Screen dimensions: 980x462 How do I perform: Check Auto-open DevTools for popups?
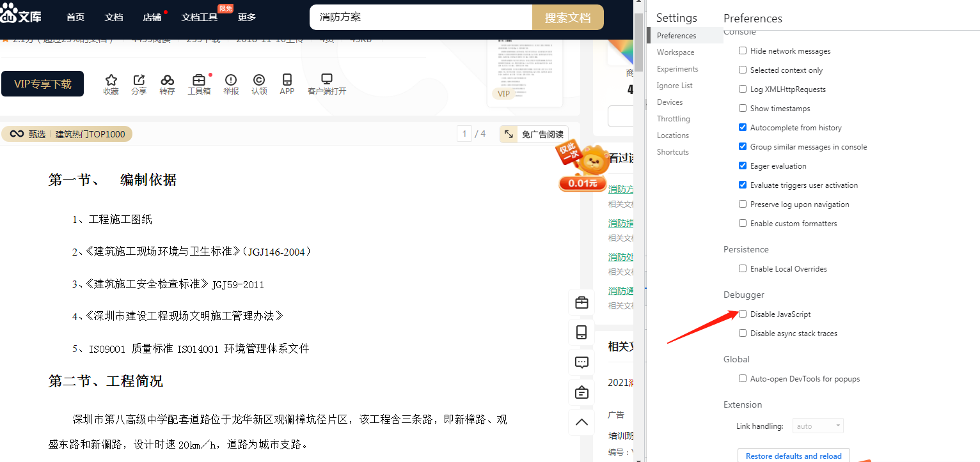743,378
